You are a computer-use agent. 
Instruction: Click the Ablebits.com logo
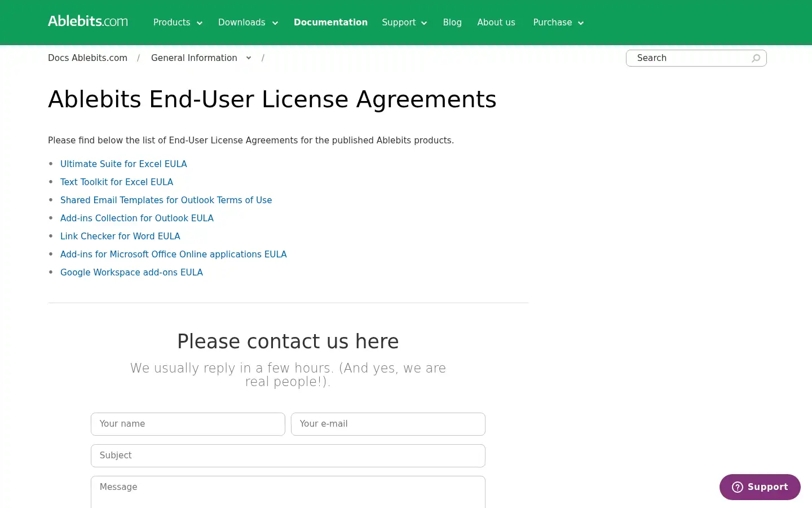[88, 21]
